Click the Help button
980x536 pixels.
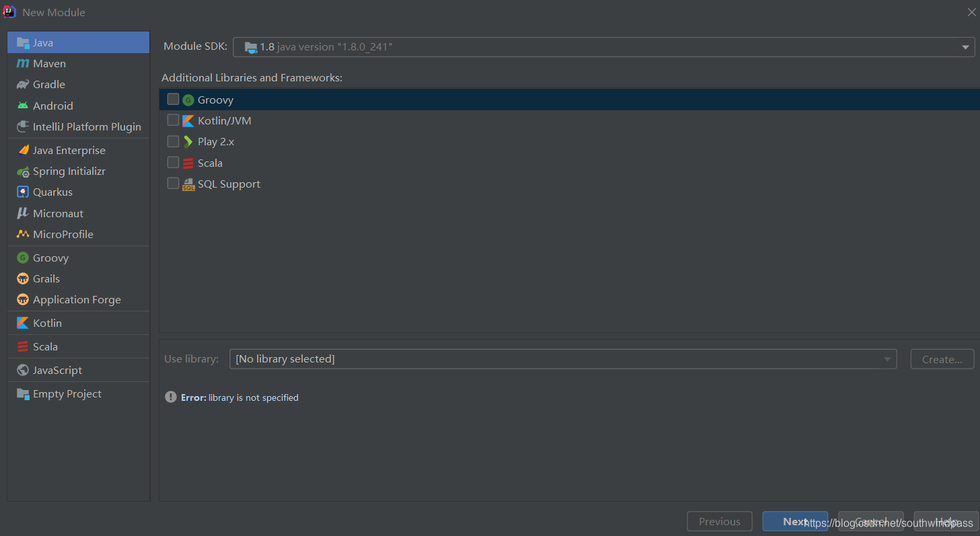click(946, 521)
